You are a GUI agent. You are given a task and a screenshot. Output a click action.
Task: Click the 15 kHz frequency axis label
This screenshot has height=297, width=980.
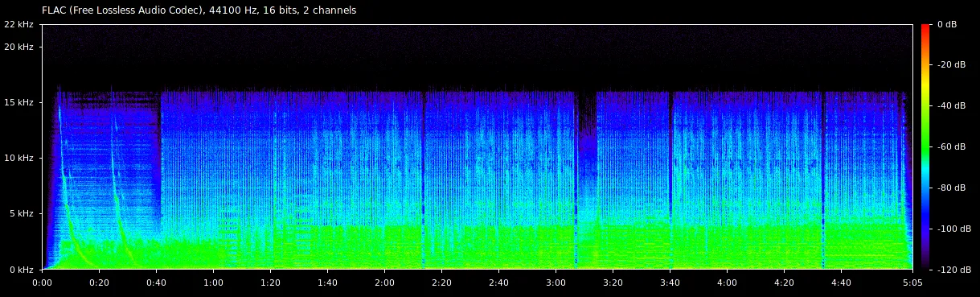18,102
